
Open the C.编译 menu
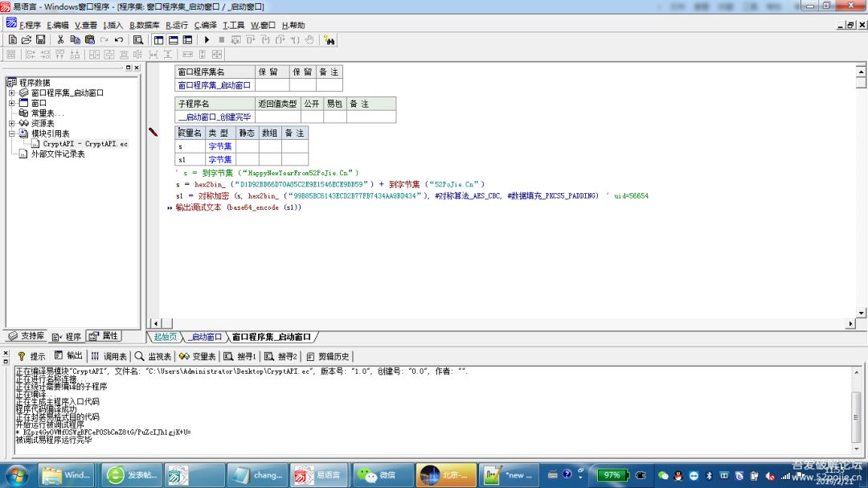[x=205, y=25]
